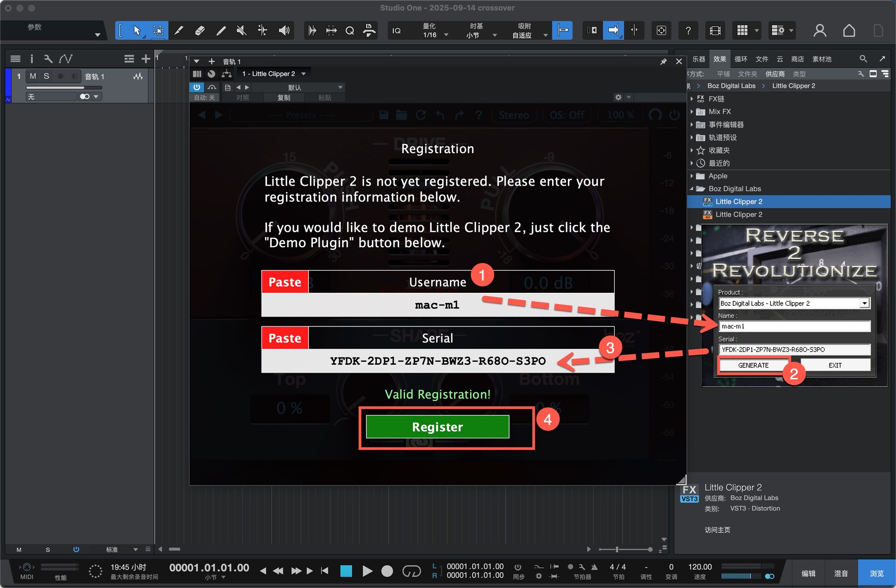Adjust track 音轨 1 volume slider
This screenshot has width=896, height=588.
click(64, 88)
